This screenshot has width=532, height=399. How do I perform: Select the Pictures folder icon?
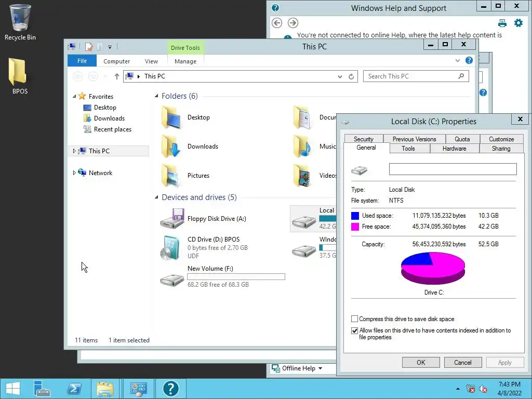[x=171, y=176]
